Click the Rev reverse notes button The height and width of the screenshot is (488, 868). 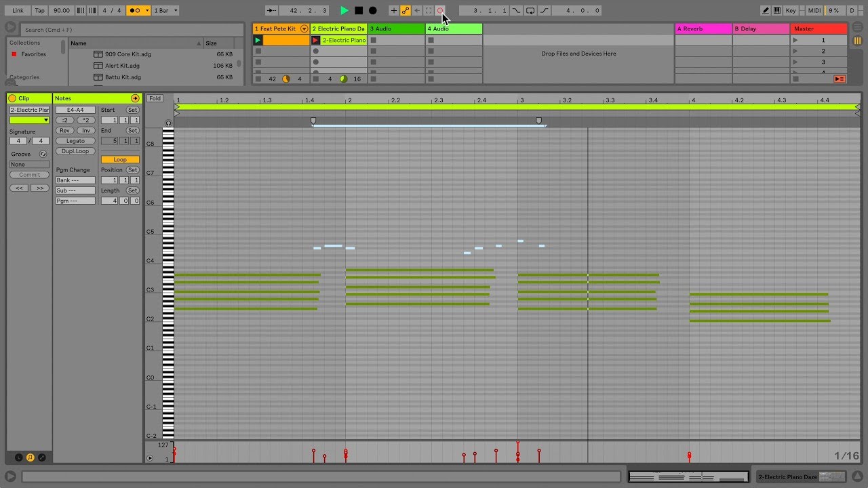(65, 130)
